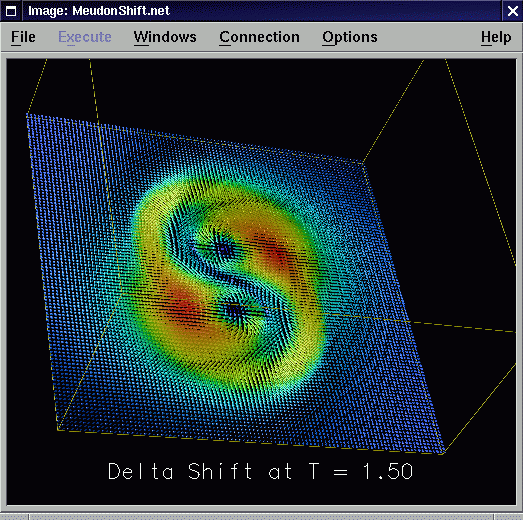Select the lower dark blue vortex center
Viewport: 523px width, 520px height.
(237, 312)
